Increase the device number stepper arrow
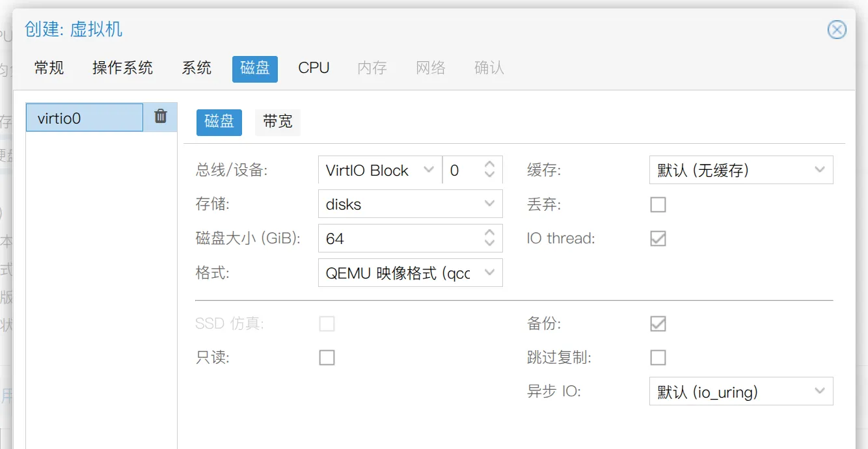The width and height of the screenshot is (868, 449). tap(490, 165)
